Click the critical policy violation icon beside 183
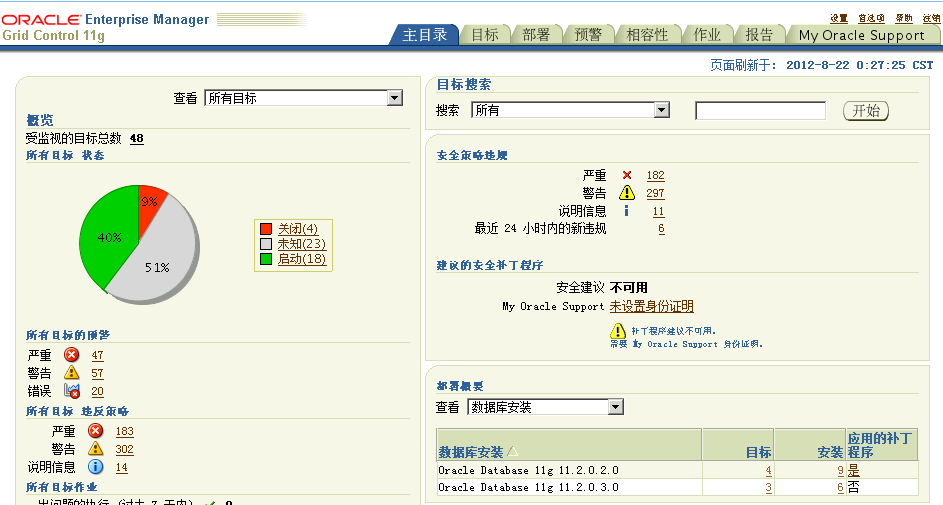This screenshot has height=505, width=943. (96, 430)
